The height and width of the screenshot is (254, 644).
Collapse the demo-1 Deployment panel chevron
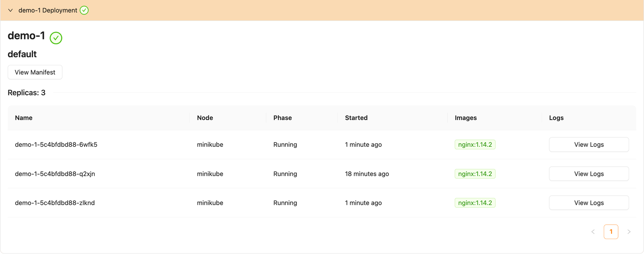[10, 10]
